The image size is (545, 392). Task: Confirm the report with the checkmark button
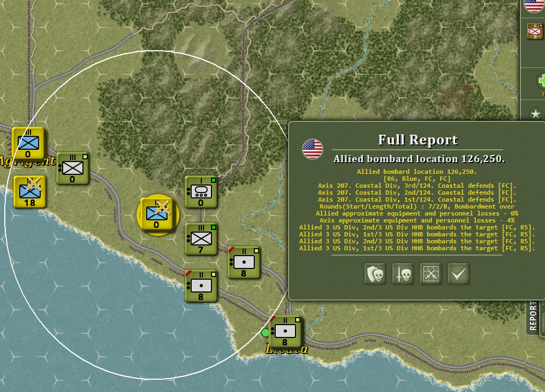(x=458, y=274)
